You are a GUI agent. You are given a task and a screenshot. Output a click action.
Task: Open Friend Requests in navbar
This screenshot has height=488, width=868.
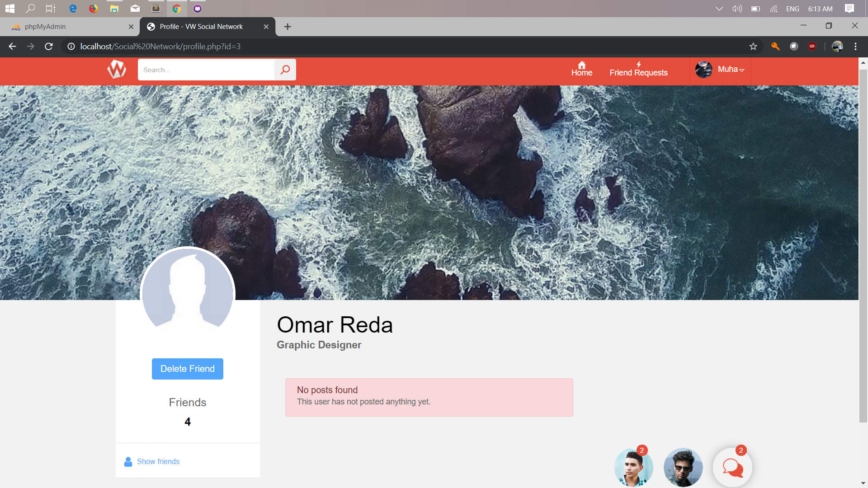[x=638, y=69]
